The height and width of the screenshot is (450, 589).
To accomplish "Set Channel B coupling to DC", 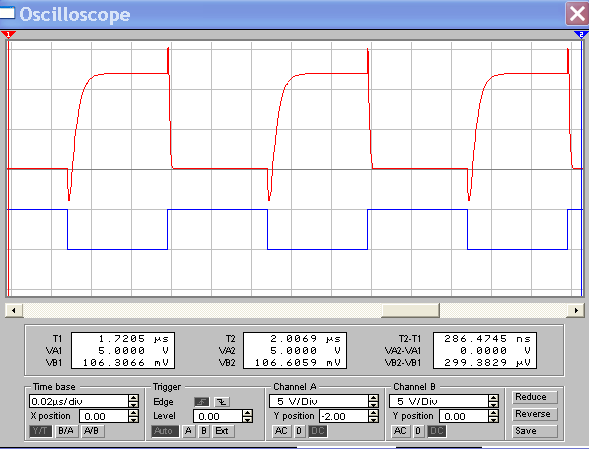I will point(437,431).
